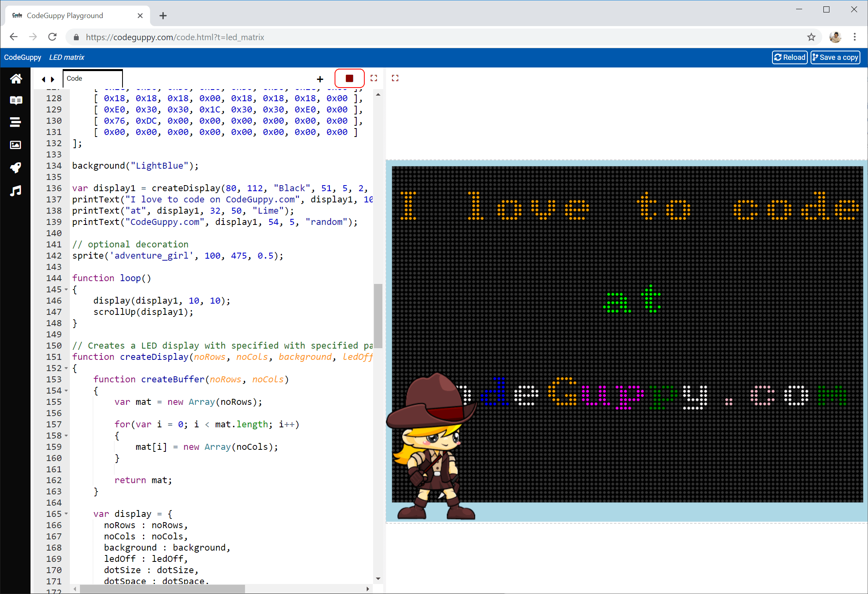Screen dimensions: 868x594
Task: Browse the sprites gallery via image icon
Action: click(x=16, y=145)
